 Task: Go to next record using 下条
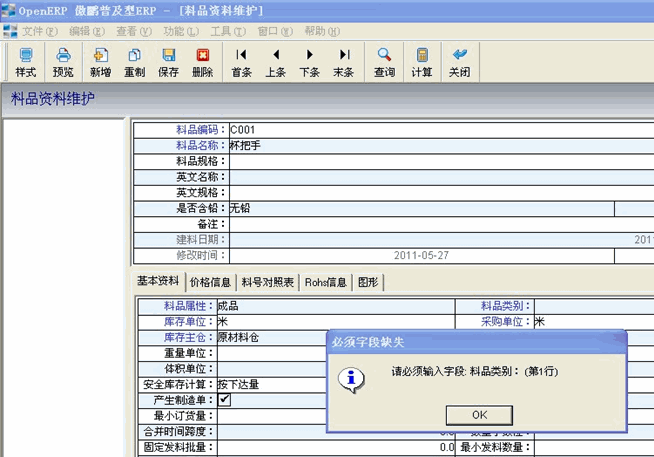pyautogui.click(x=310, y=62)
